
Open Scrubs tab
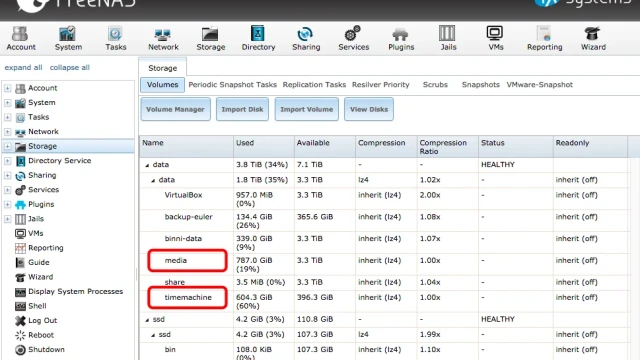[x=435, y=84]
